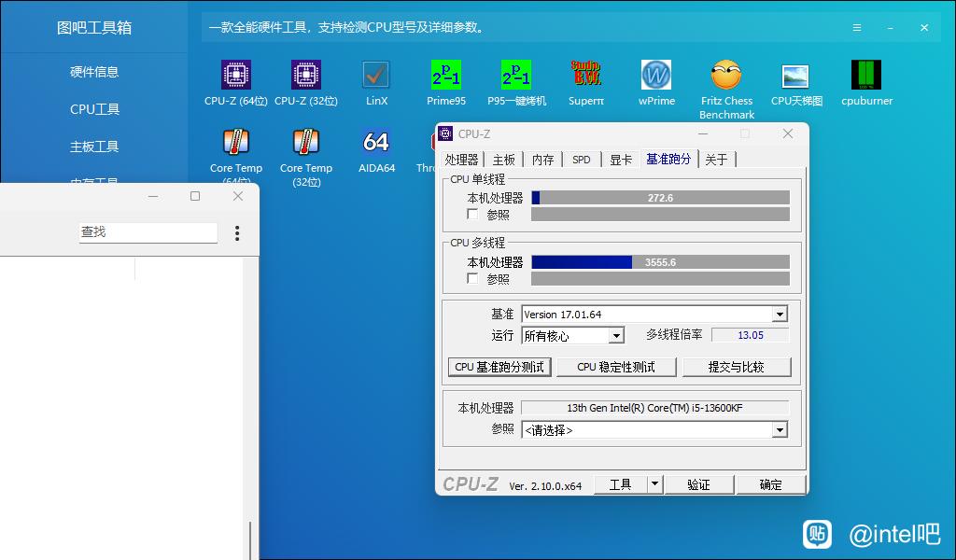Open Fritz Chess Benchmark icon
Image resolution: width=956 pixels, height=560 pixels.
pyautogui.click(x=726, y=75)
